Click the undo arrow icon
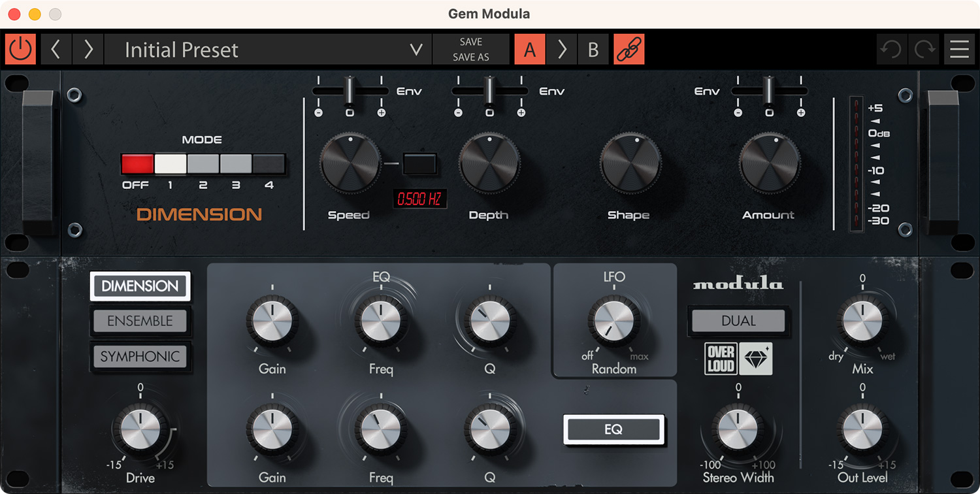This screenshot has height=494, width=980. [x=892, y=50]
